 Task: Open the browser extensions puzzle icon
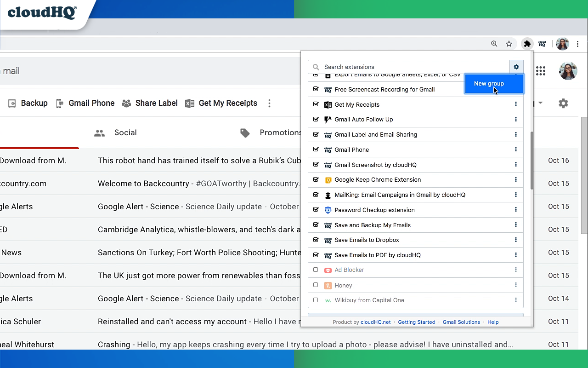point(527,44)
